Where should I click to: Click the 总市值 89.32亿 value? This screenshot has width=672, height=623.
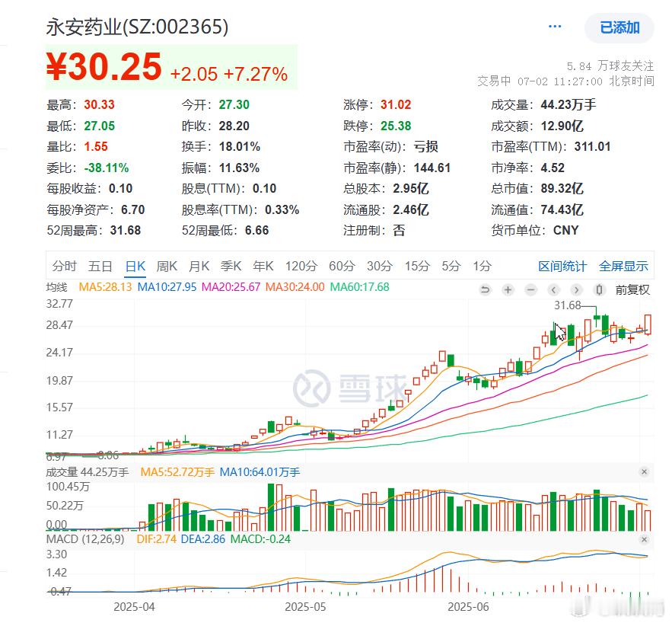coord(562,189)
